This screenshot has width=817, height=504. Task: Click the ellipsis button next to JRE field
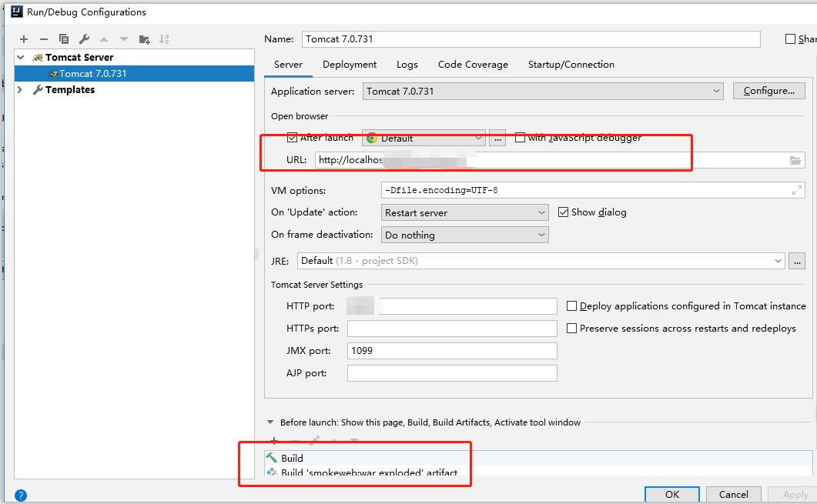pyautogui.click(x=797, y=261)
